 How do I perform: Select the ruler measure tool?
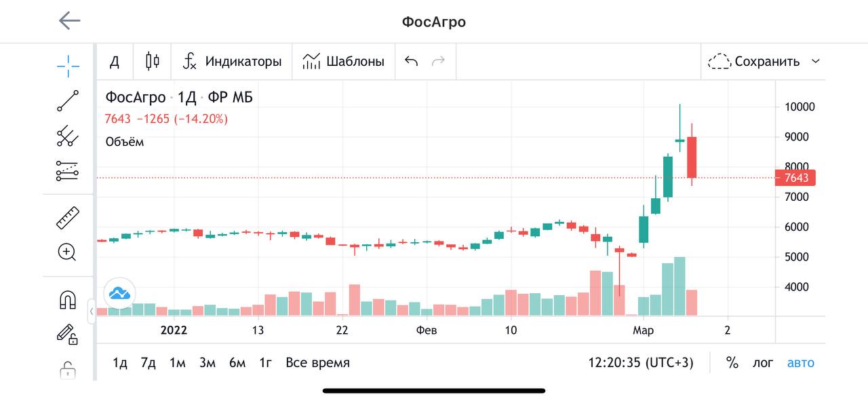click(68, 218)
